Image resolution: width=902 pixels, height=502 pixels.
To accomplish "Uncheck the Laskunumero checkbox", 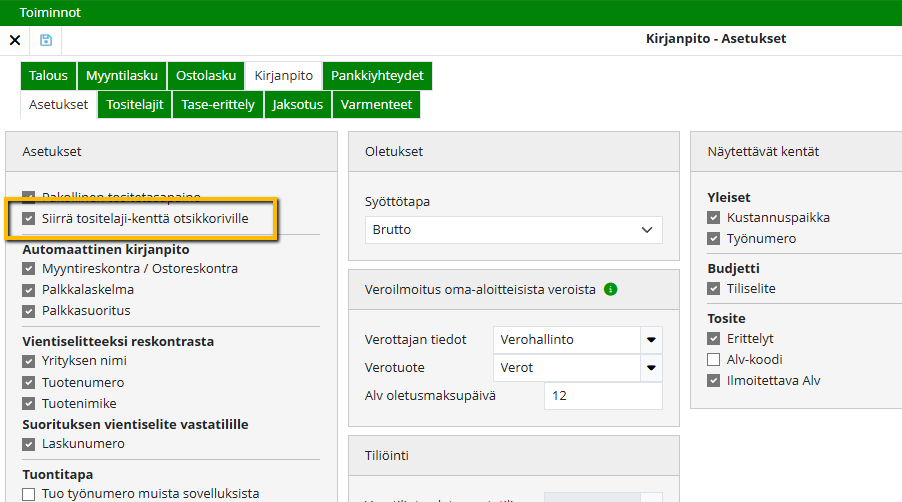I will pyautogui.click(x=29, y=444).
